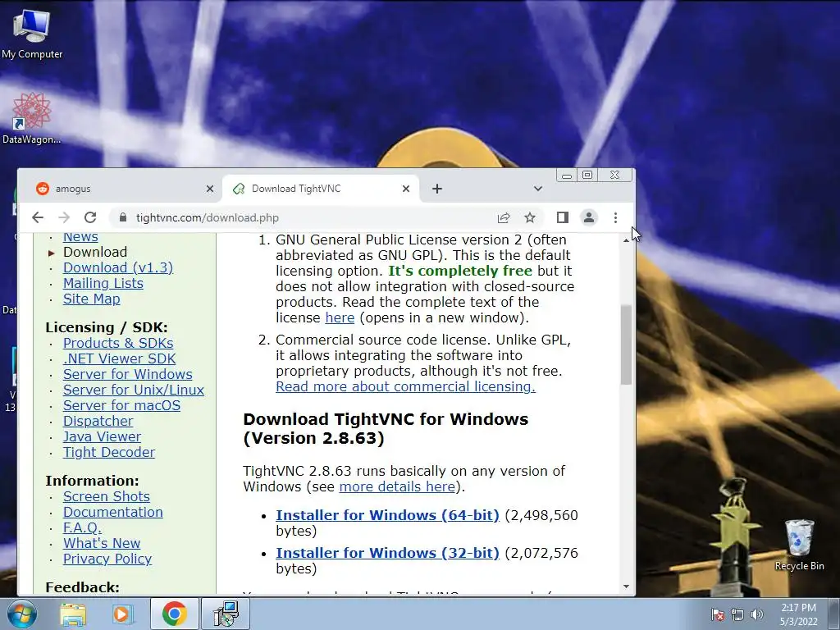The height and width of the screenshot is (630, 840).
Task: Open Windows Explorer from taskbar
Action: pyautogui.click(x=73, y=614)
